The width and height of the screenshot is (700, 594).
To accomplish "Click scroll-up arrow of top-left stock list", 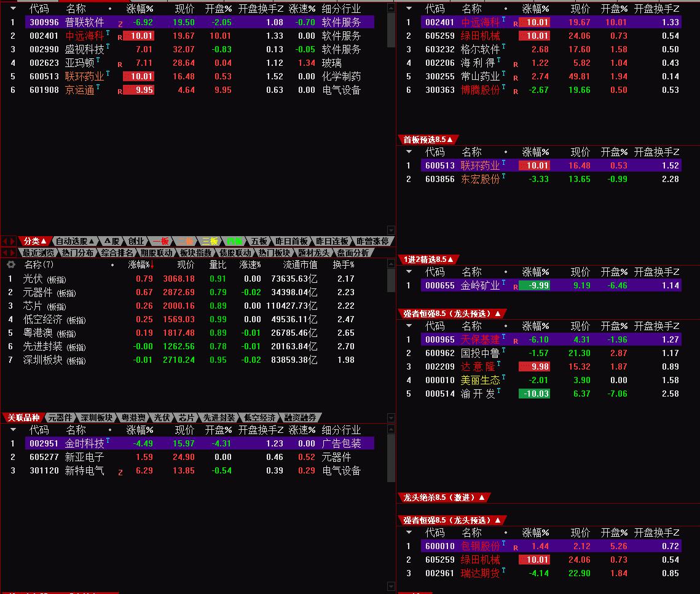I will coord(391,8).
